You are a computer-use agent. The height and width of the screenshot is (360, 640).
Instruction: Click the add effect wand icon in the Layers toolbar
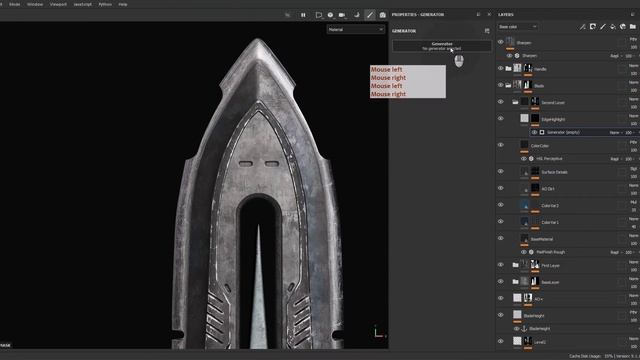click(582, 27)
